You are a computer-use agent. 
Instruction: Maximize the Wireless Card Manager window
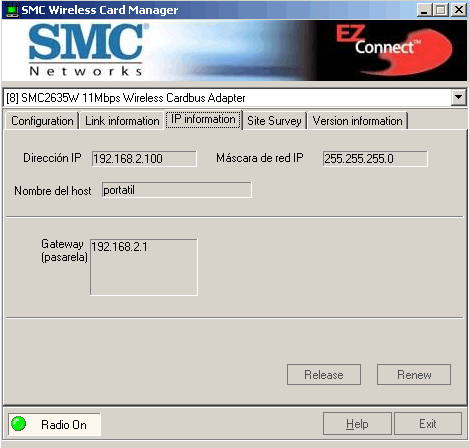(x=441, y=10)
